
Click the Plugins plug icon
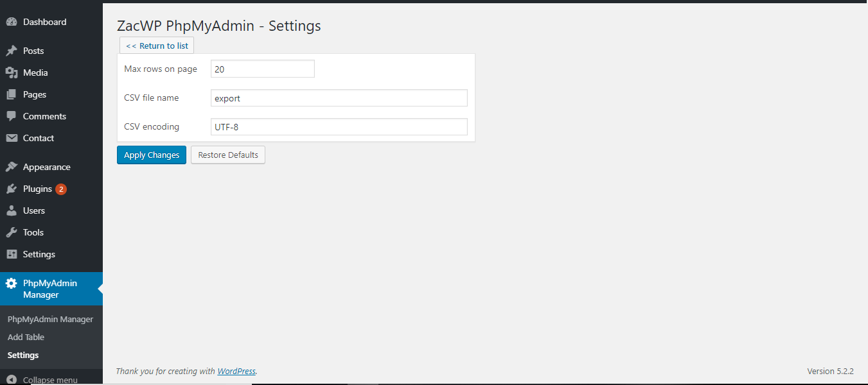12,189
